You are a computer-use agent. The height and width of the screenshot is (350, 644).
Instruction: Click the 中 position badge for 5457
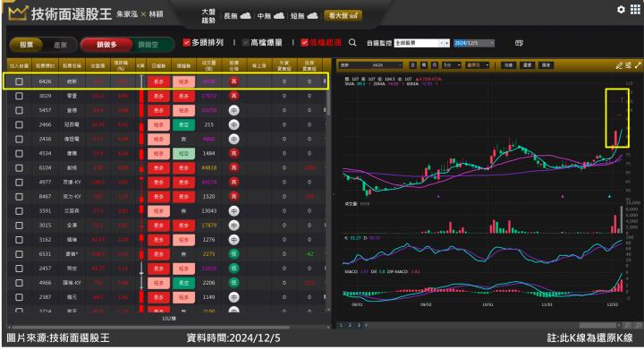[233, 110]
